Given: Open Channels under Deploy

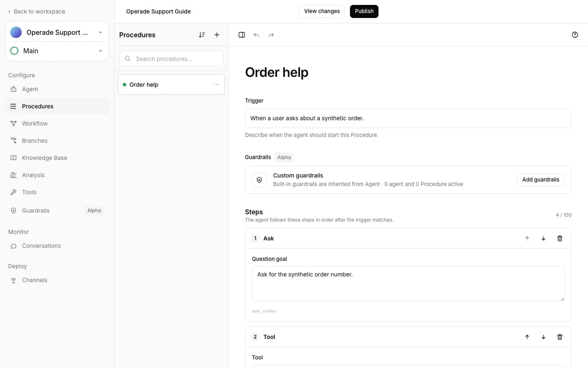Looking at the screenshot, I should [x=57, y=280].
